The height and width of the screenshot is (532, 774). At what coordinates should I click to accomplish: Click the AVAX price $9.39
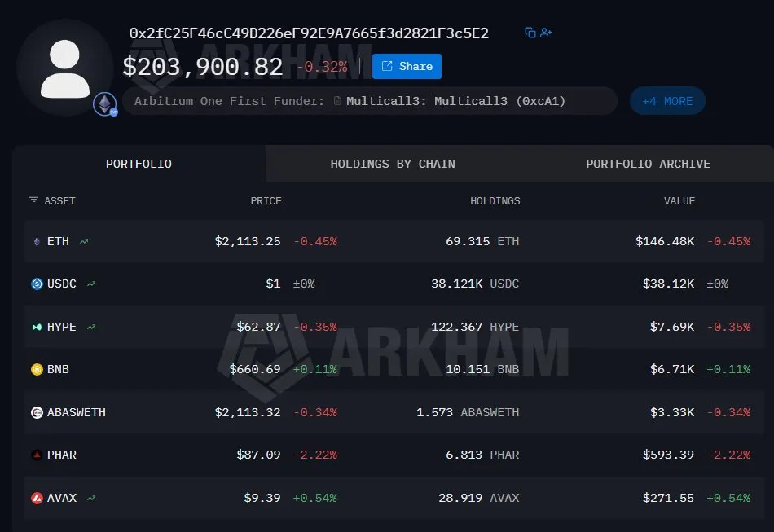(262, 498)
